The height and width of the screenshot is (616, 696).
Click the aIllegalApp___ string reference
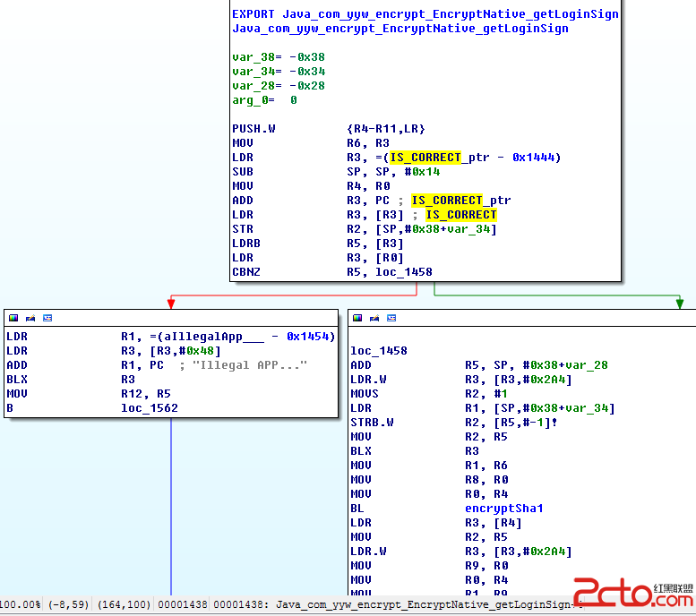[x=214, y=337]
